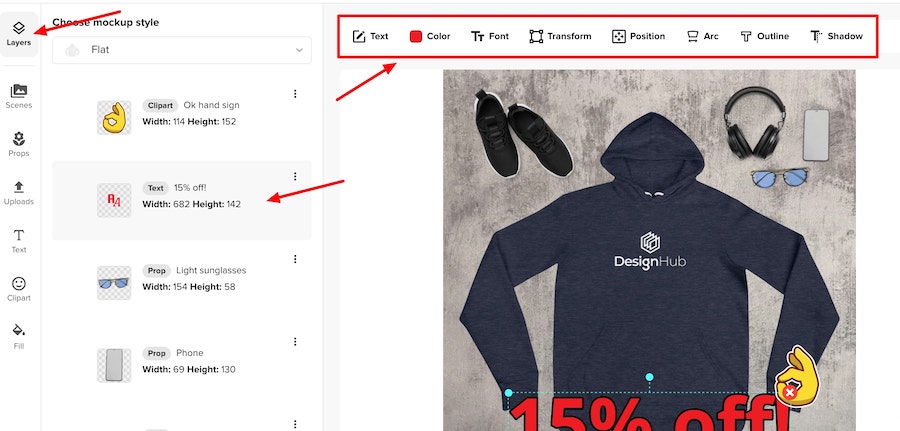Image resolution: width=900 pixels, height=431 pixels.
Task: Select the Transform tool
Action: coord(560,36)
